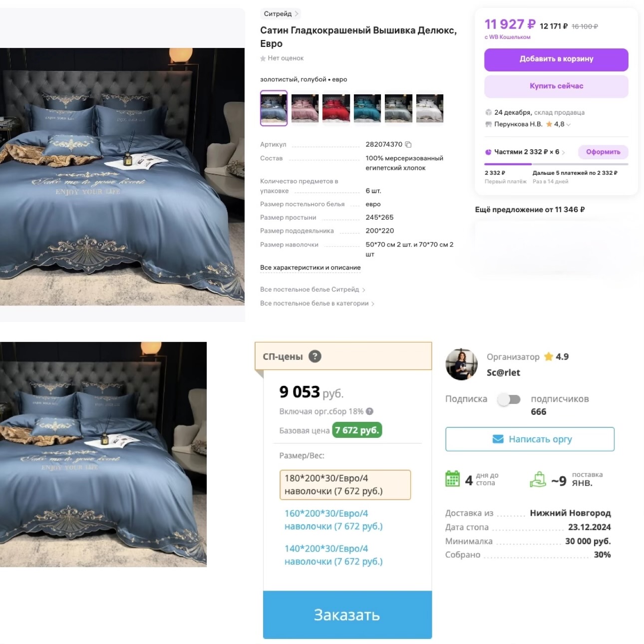Screen dimensions: 644x644
Task: Copy the article number 282074370
Action: [x=408, y=144]
